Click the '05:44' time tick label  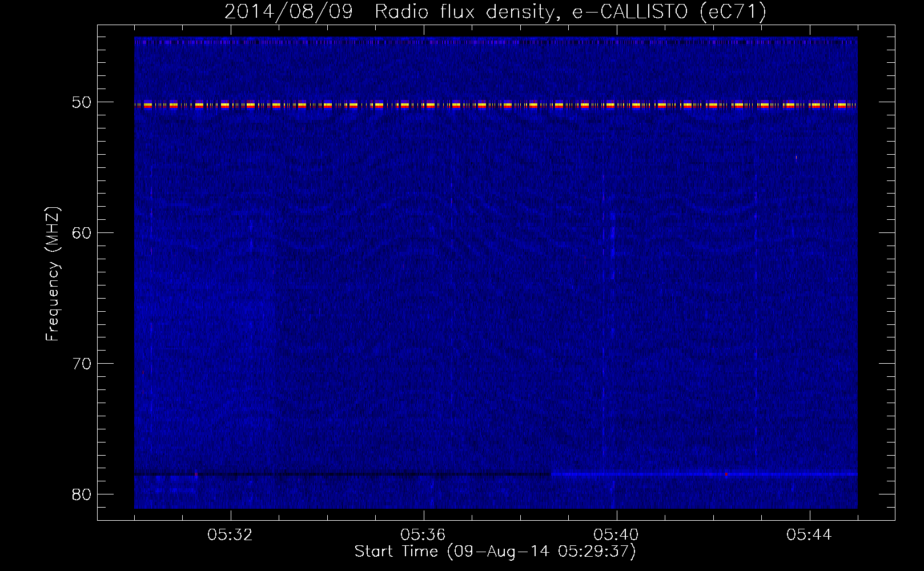809,535
